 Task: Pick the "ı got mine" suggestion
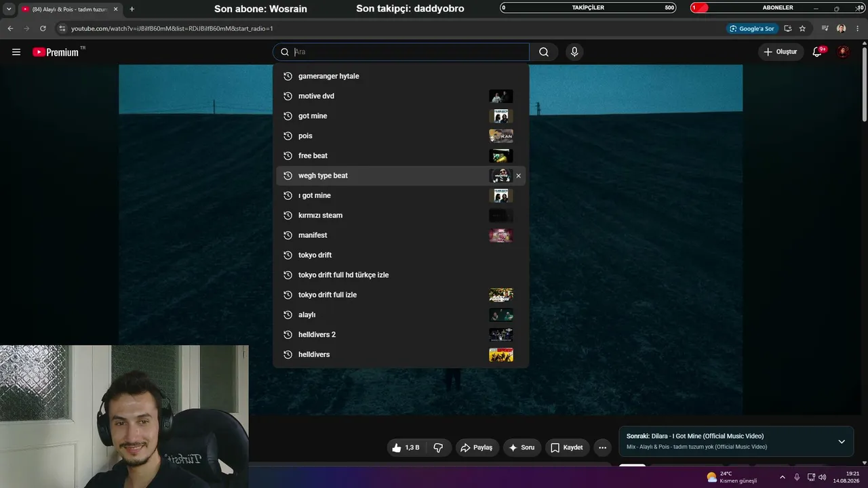coord(401,195)
